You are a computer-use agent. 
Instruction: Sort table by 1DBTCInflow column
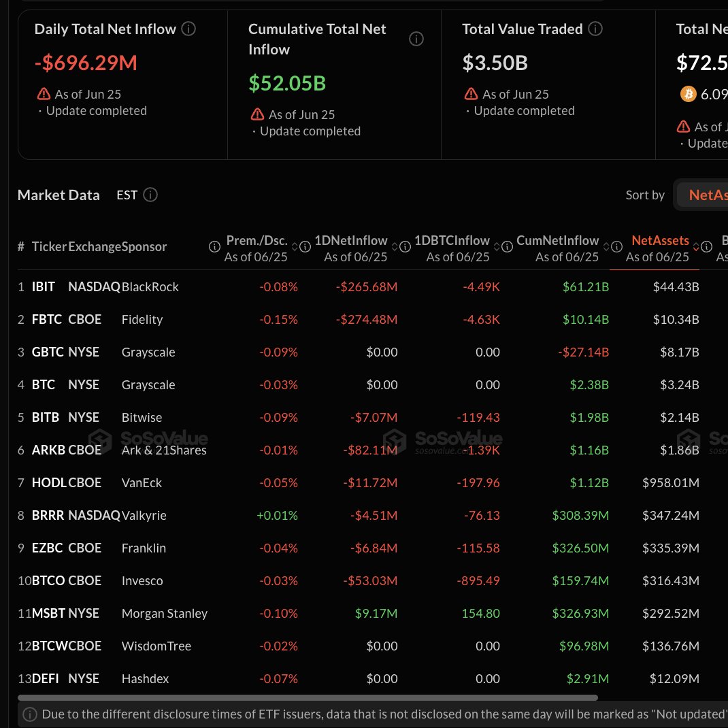(497, 246)
